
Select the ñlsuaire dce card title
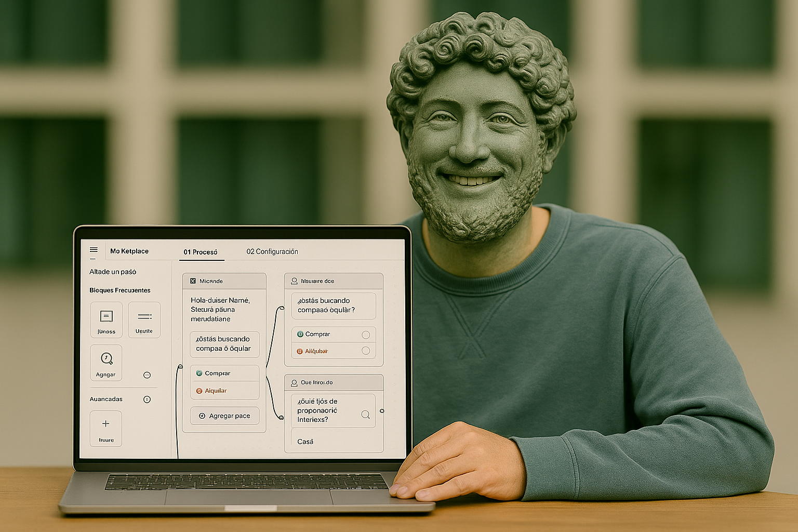coord(317,281)
